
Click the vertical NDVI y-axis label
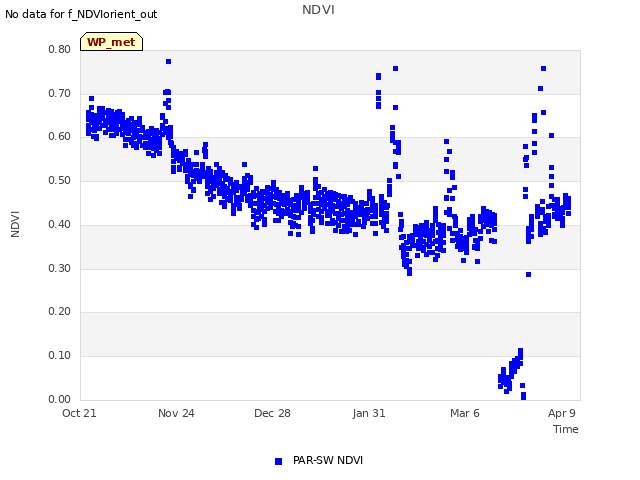pos(15,224)
